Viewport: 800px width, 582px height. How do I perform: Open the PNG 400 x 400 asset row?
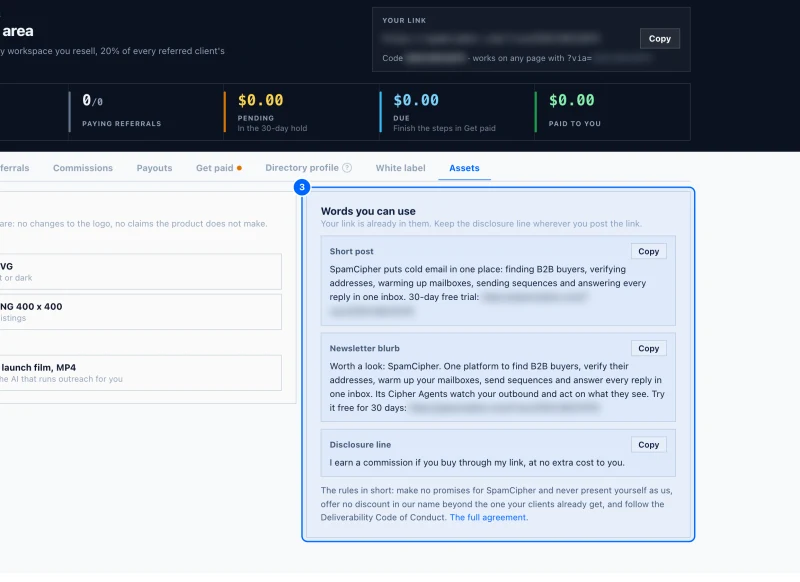coord(140,312)
